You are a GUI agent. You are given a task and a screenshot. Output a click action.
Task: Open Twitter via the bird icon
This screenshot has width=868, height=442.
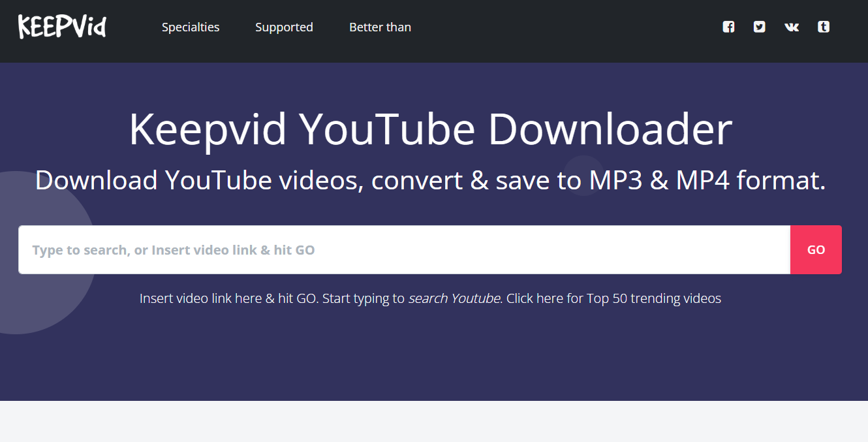point(759,27)
